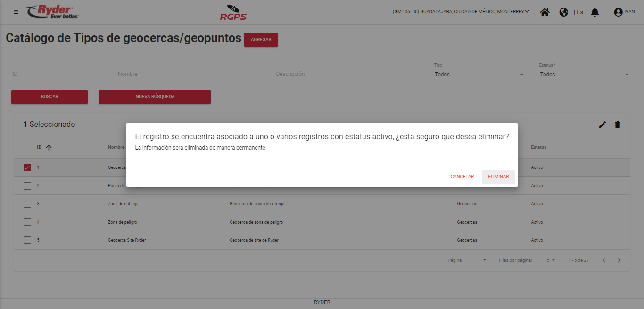Expand the Tipo dropdown
Screen dimensions: 644x309
(479, 75)
